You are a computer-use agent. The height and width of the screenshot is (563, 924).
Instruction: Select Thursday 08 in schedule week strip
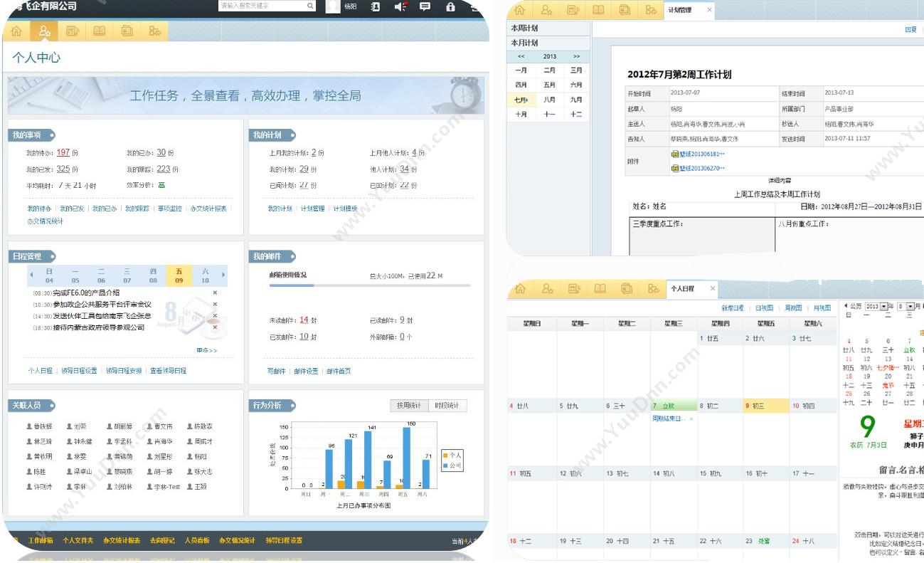(x=153, y=275)
